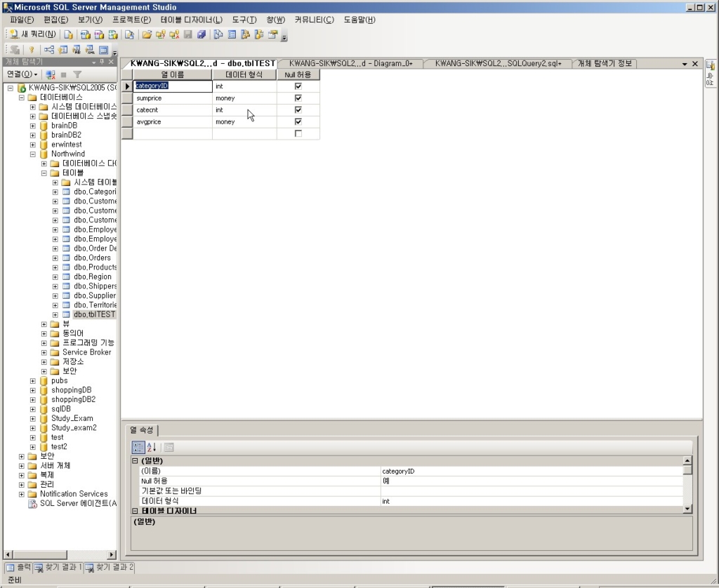Open the 출력 tab at the bottom
The width and height of the screenshot is (719, 588).
18,568
